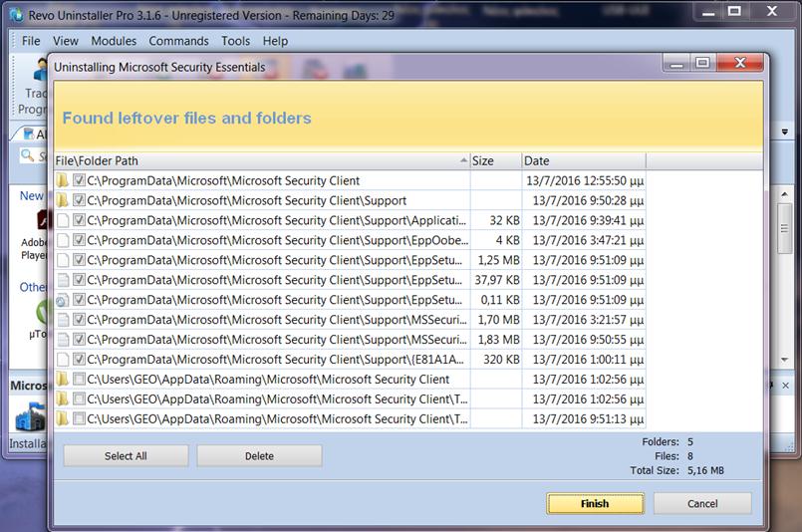Click file icon of 1,70 MB MSSecuri... row
Image resolution: width=802 pixels, height=532 pixels.
[63, 320]
